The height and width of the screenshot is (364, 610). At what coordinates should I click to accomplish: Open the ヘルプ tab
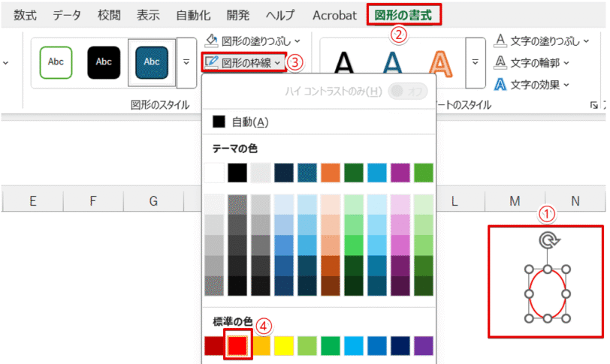[x=280, y=15]
